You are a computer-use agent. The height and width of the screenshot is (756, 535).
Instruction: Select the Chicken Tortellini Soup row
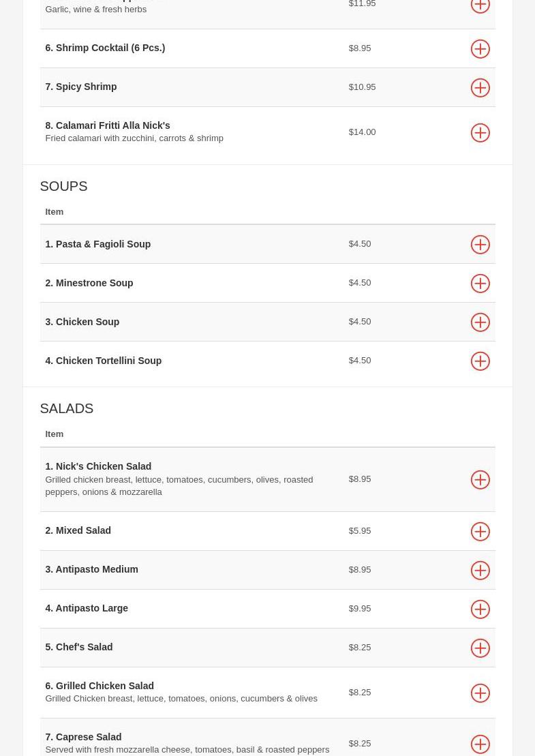204,361
